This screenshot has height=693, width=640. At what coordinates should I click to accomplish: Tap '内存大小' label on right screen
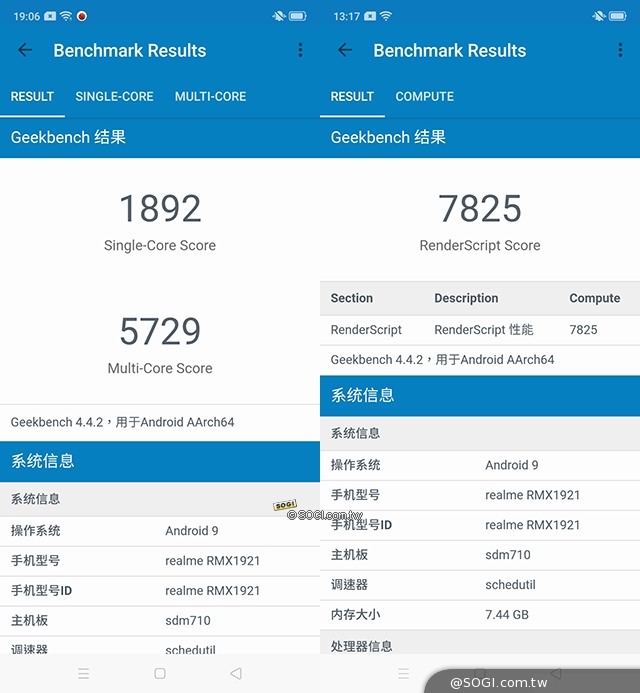(355, 615)
